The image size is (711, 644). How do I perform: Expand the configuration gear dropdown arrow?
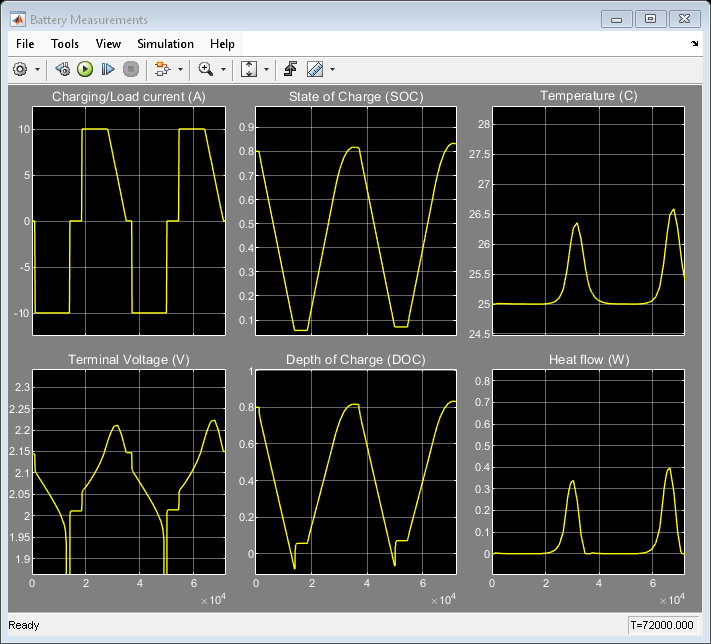coord(38,69)
